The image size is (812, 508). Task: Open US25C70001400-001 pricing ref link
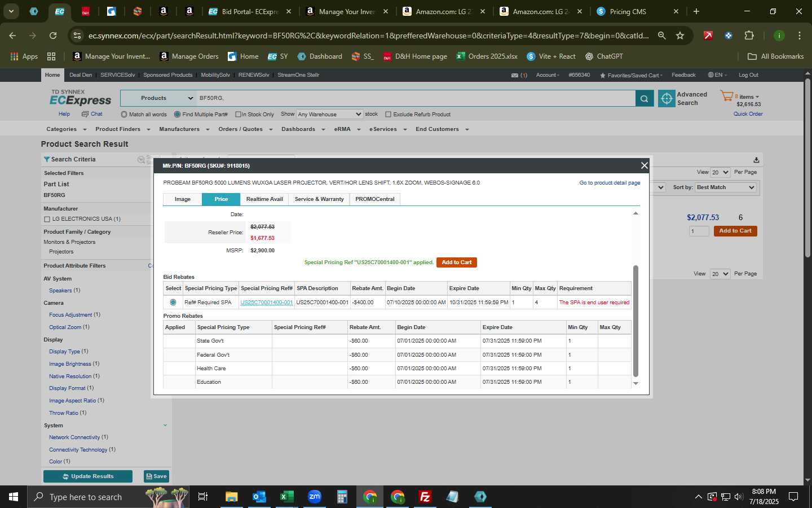tap(267, 303)
